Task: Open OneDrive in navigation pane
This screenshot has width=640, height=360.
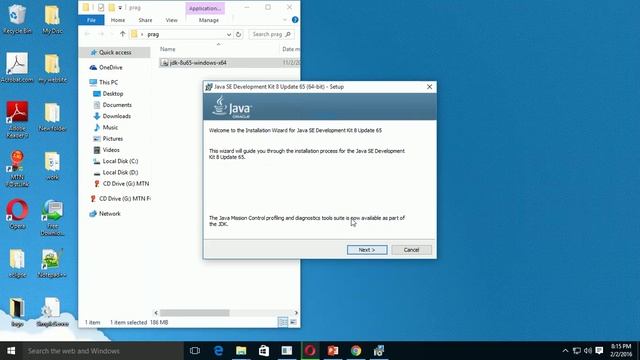Action: (110, 67)
